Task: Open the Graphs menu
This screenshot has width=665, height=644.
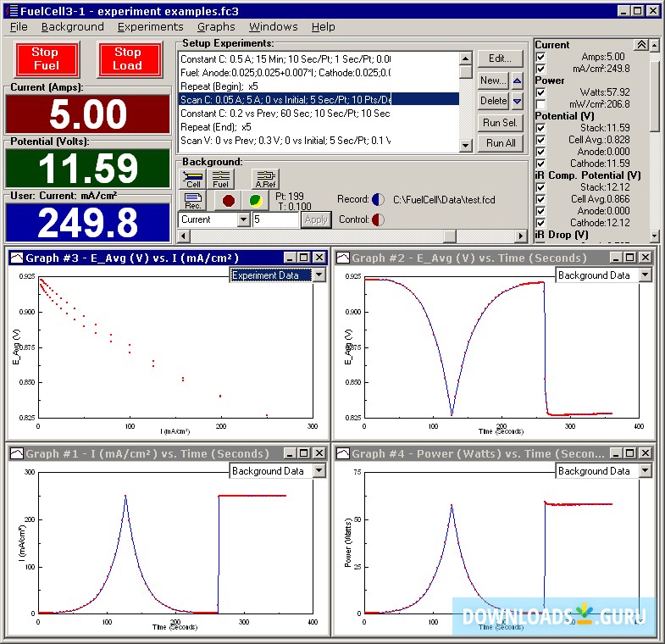Action: click(215, 26)
